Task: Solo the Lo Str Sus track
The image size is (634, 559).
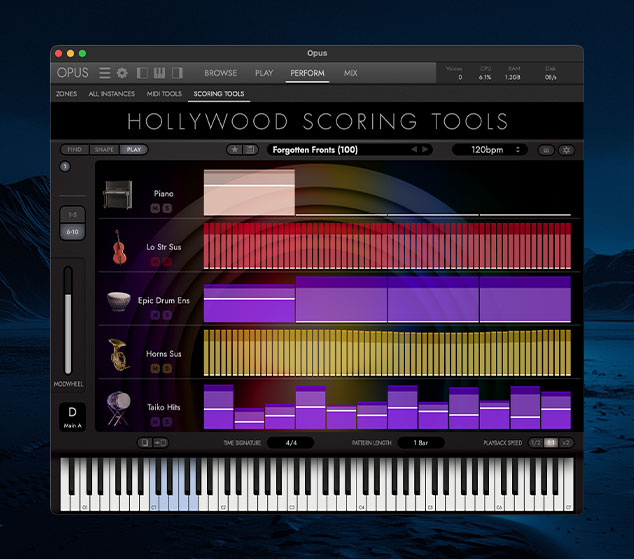Action: pyautogui.click(x=167, y=262)
